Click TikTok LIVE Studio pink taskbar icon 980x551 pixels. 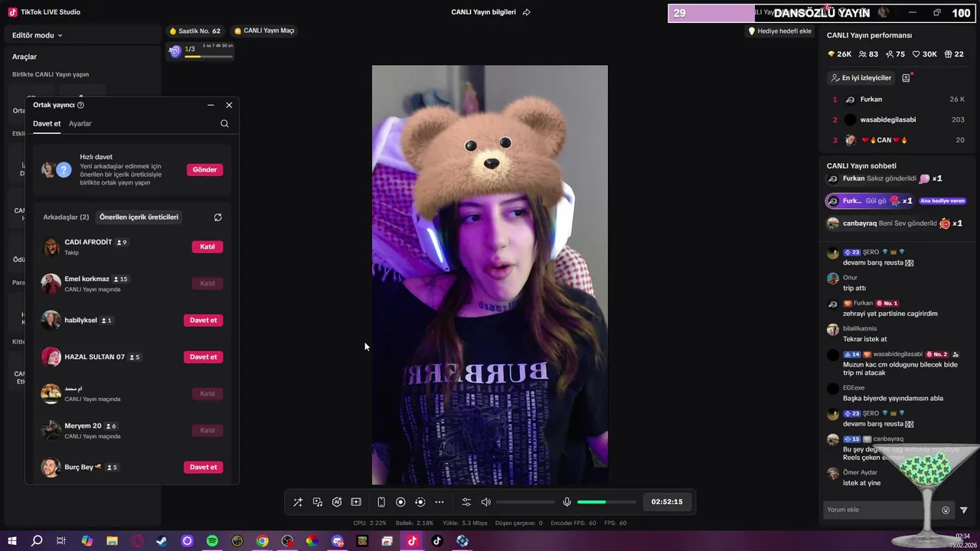pos(412,541)
